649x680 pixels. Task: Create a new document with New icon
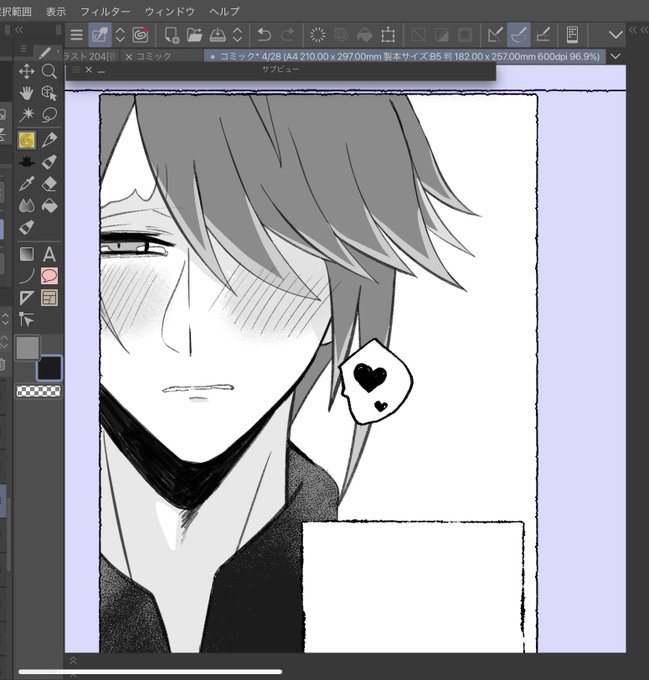[172, 35]
